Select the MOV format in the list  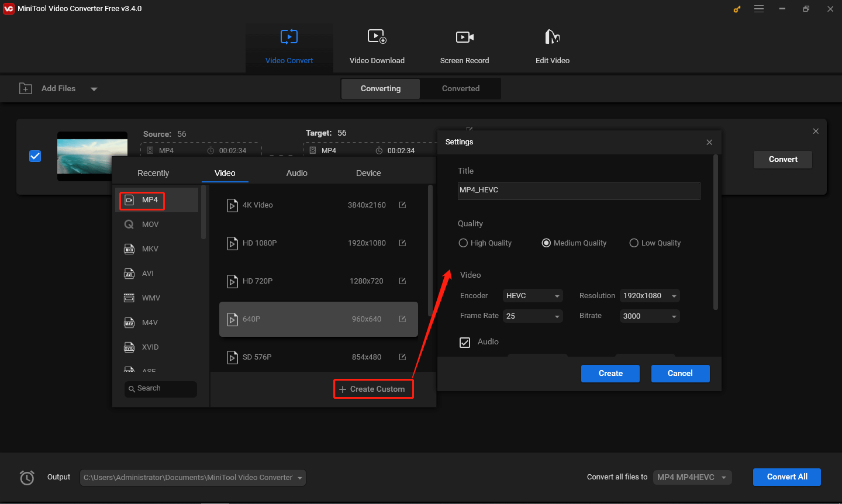[157, 225]
